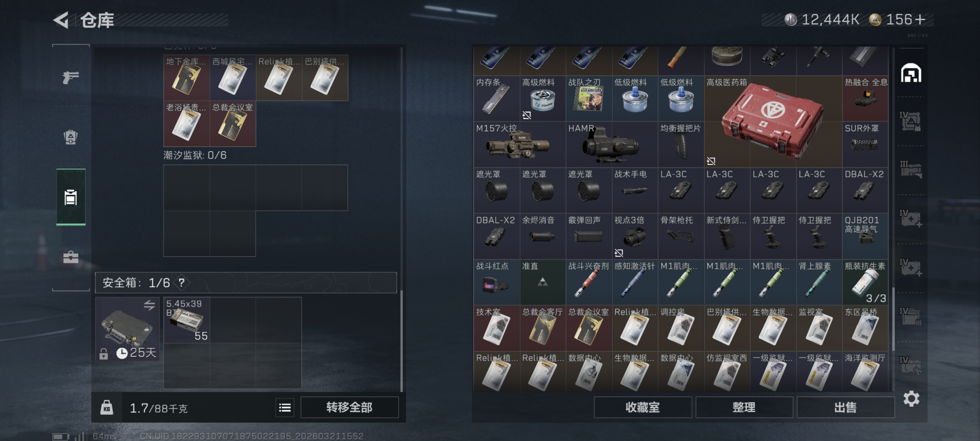The image size is (980, 441).
Task: Select the HAMR scope item
Action: (612, 144)
